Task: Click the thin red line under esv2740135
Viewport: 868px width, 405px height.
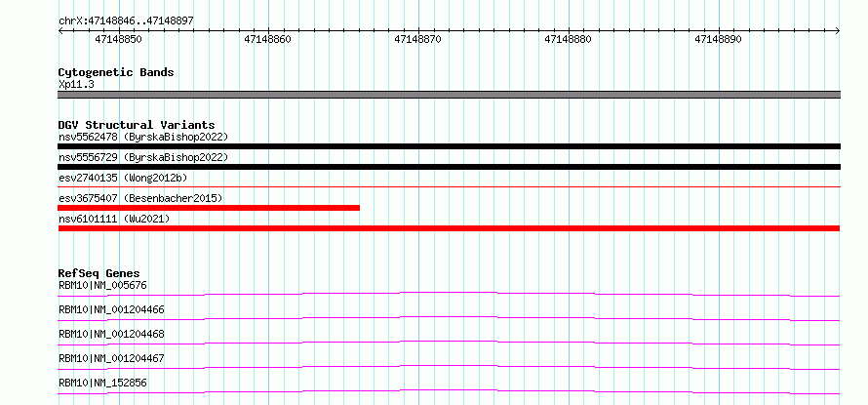Action: 449,187
